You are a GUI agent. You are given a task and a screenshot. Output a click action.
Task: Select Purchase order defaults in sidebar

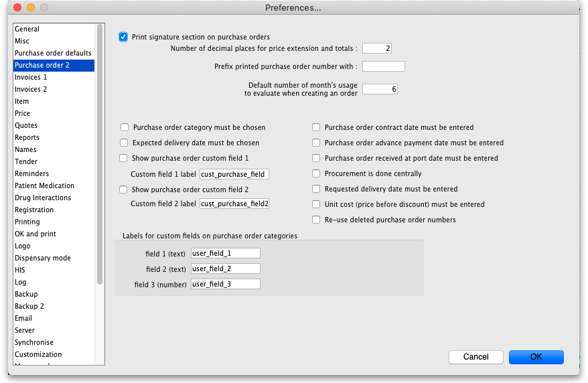53,53
